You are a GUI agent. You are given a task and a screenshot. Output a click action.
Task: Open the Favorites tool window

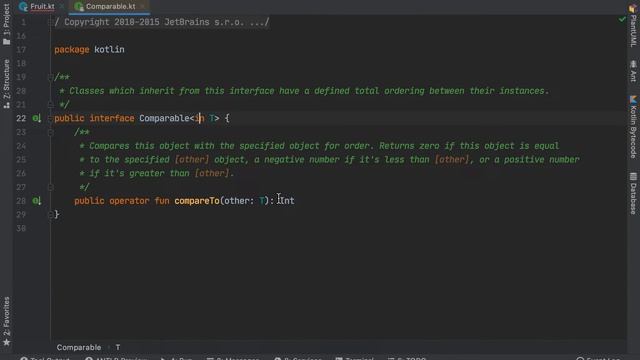point(7,321)
